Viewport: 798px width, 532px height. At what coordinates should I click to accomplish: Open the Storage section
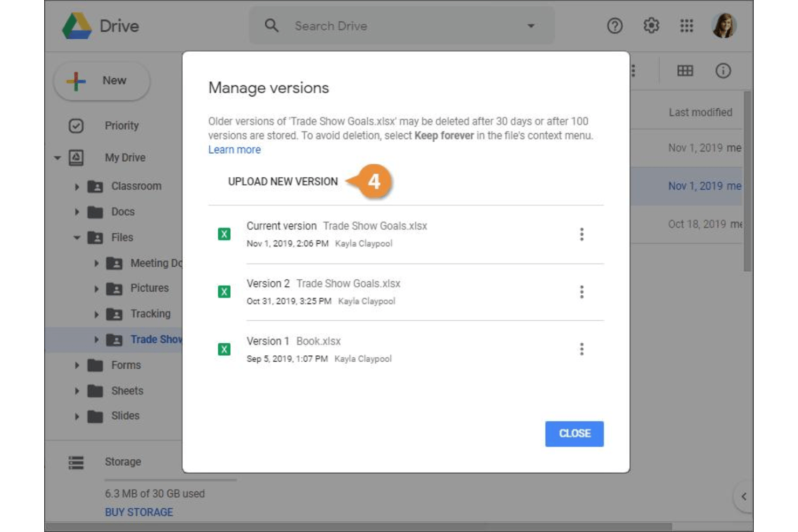pos(123,462)
